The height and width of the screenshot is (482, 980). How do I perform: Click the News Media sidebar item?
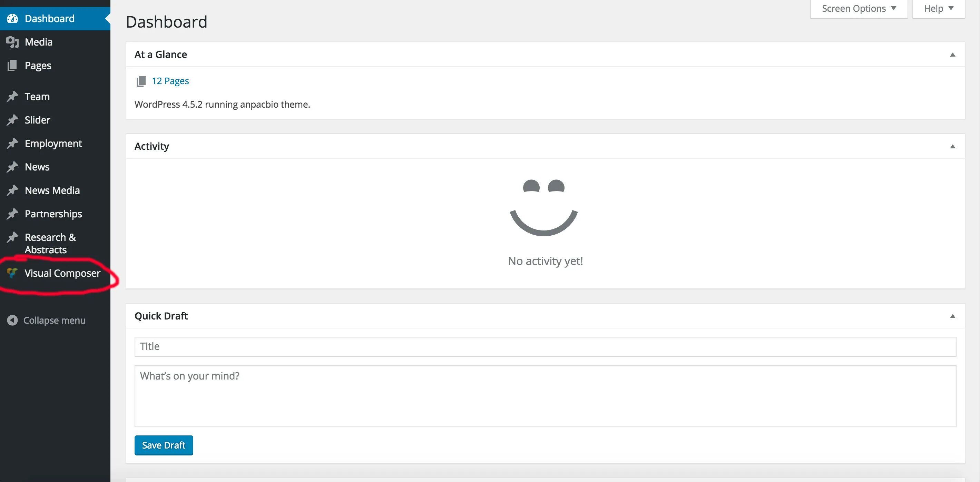(x=52, y=189)
